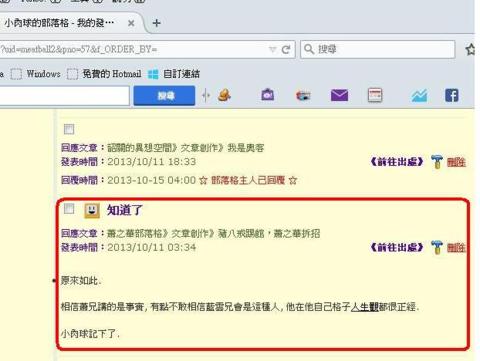Image resolution: width=480 pixels, height=361 pixels.
Task: Open the calendar toolbar icon
Action: click(375, 95)
